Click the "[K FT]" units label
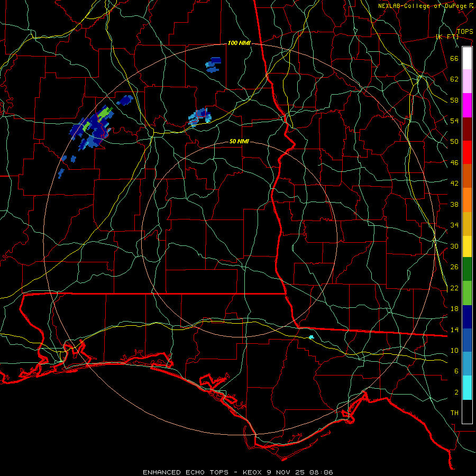Screen dimensions: 476x476 [x=447, y=37]
